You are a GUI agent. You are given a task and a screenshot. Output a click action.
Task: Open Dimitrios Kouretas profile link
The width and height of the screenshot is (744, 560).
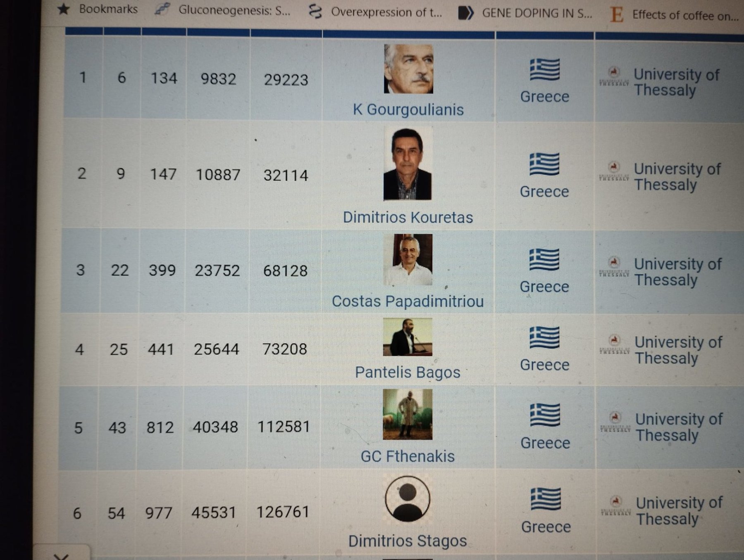[x=408, y=218]
